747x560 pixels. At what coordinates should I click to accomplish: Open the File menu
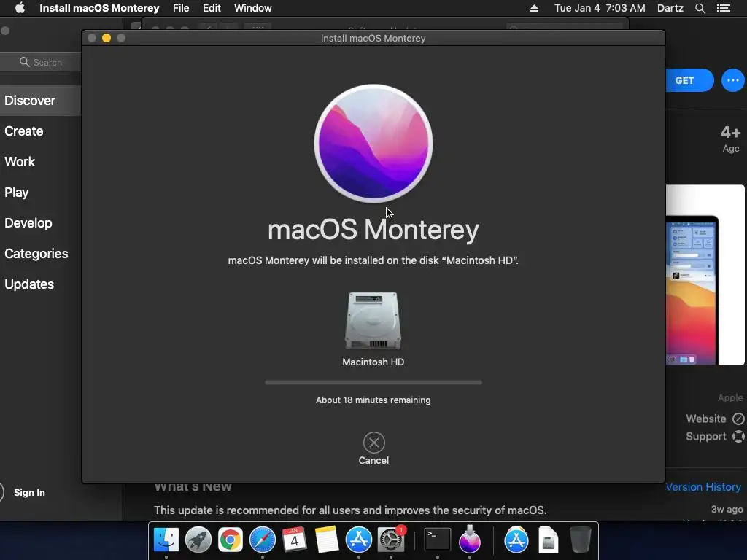click(x=181, y=8)
